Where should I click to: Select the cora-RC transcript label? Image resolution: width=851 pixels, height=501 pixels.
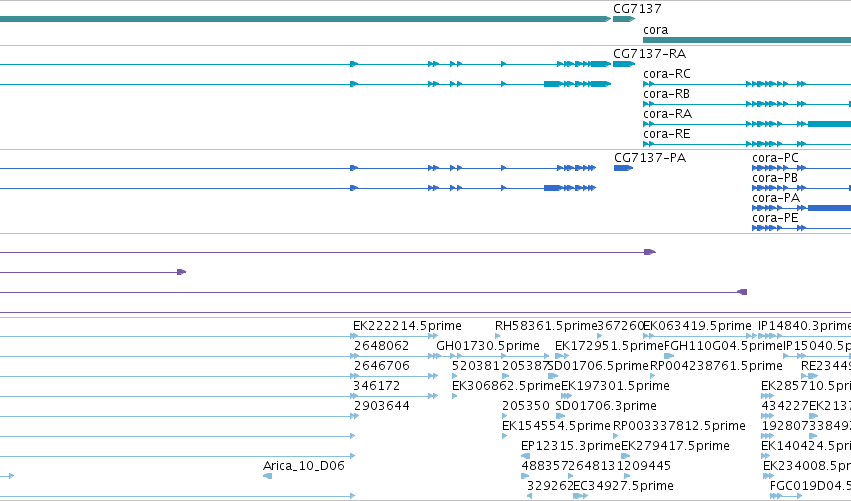tap(667, 74)
